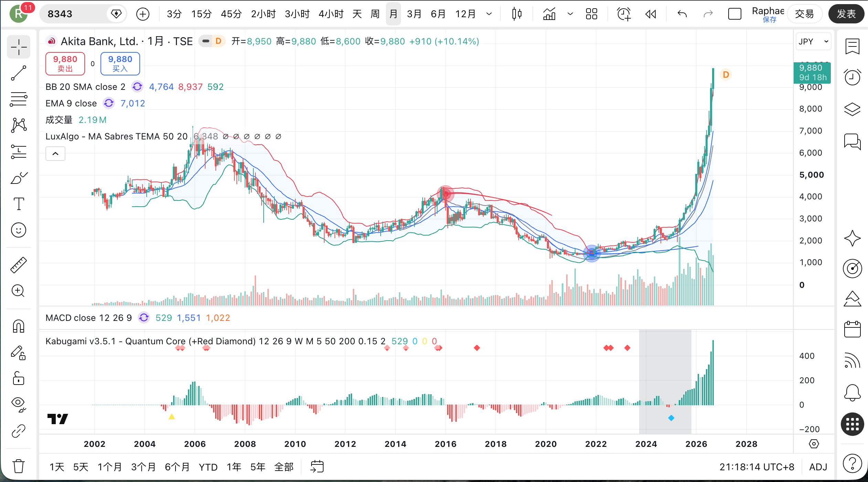
Task: Collapse the indicator legend chevron
Action: 55,154
